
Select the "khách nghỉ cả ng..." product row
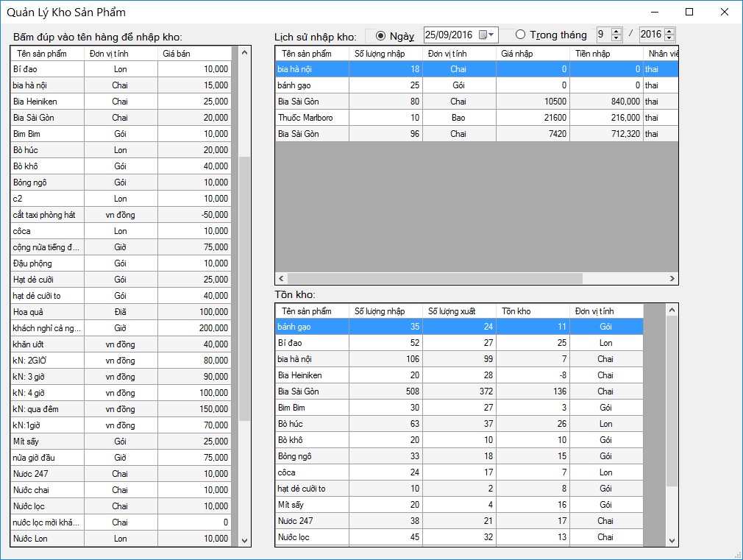[121, 328]
